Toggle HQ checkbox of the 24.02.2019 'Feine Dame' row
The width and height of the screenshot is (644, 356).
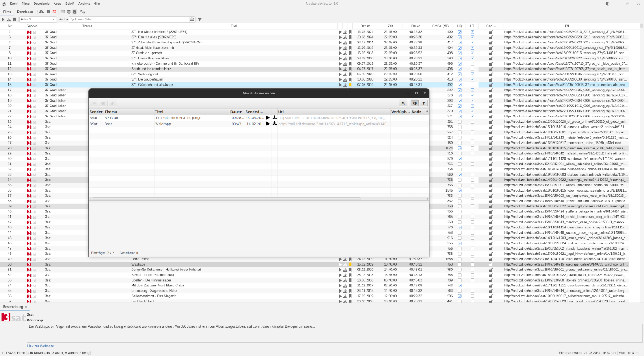pyautogui.click(x=460, y=259)
